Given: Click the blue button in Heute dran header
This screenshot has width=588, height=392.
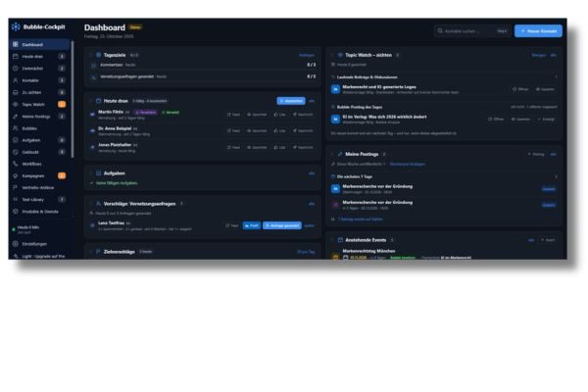Looking at the screenshot, I should coord(291,101).
